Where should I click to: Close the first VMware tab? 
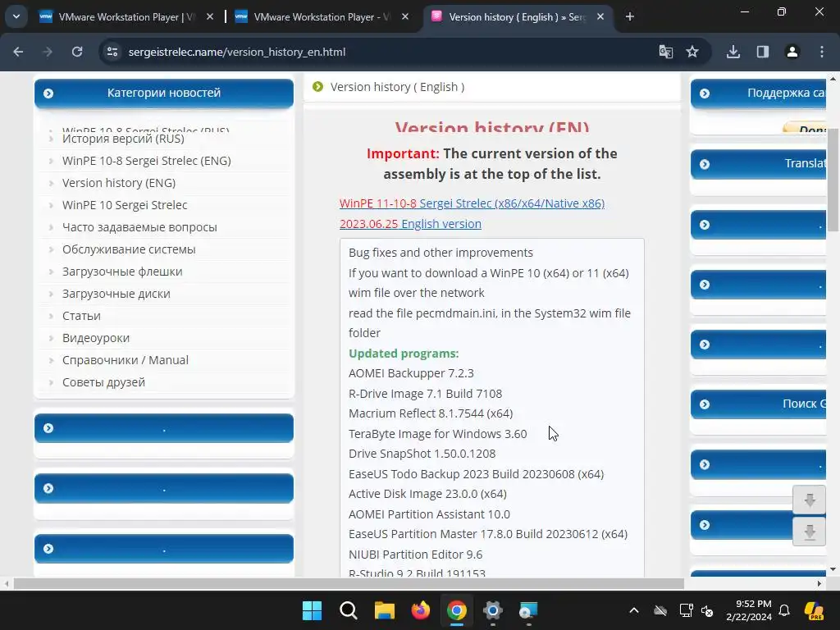click(x=210, y=17)
